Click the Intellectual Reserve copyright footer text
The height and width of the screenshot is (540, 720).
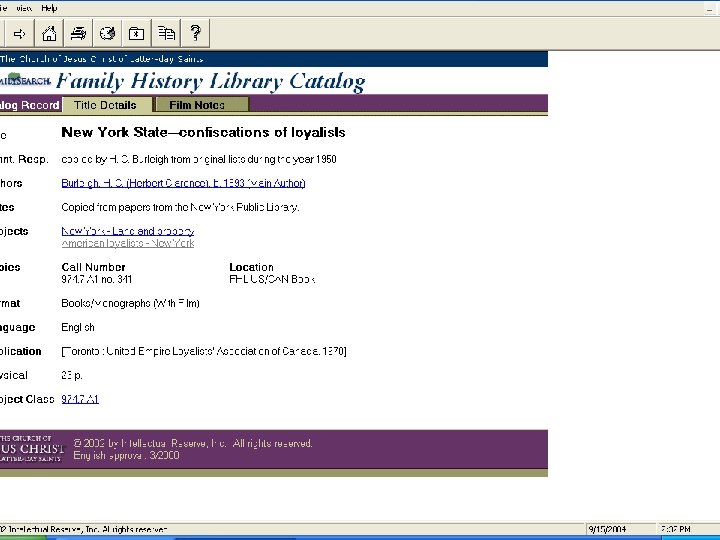pyautogui.click(x=193, y=444)
